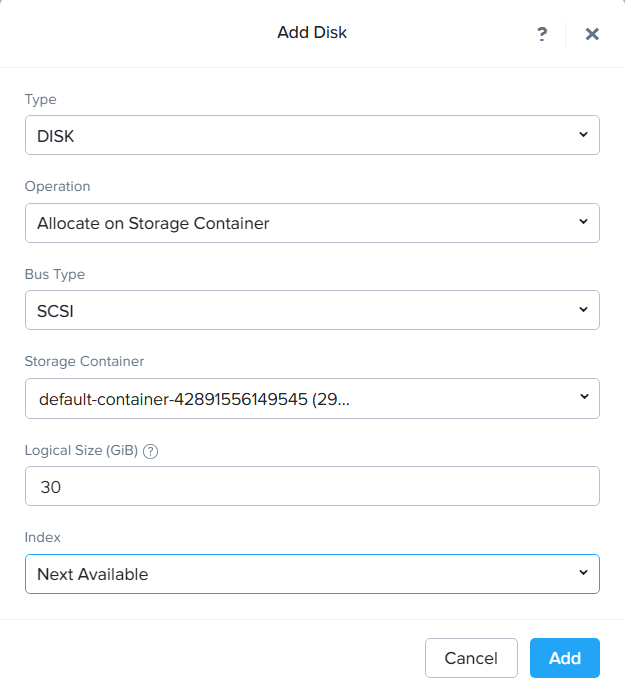Image resolution: width=625 pixels, height=693 pixels.
Task: Click into the Logical Size input field
Action: 312,487
